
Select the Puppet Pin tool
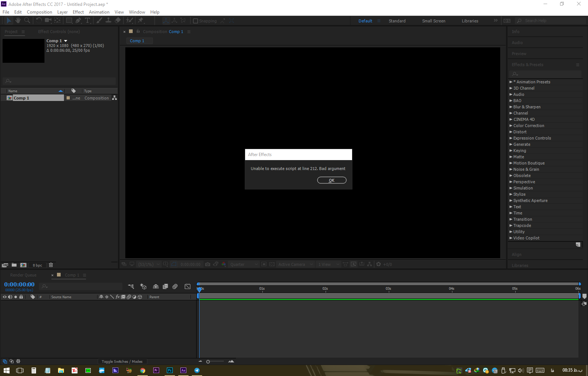click(x=140, y=21)
